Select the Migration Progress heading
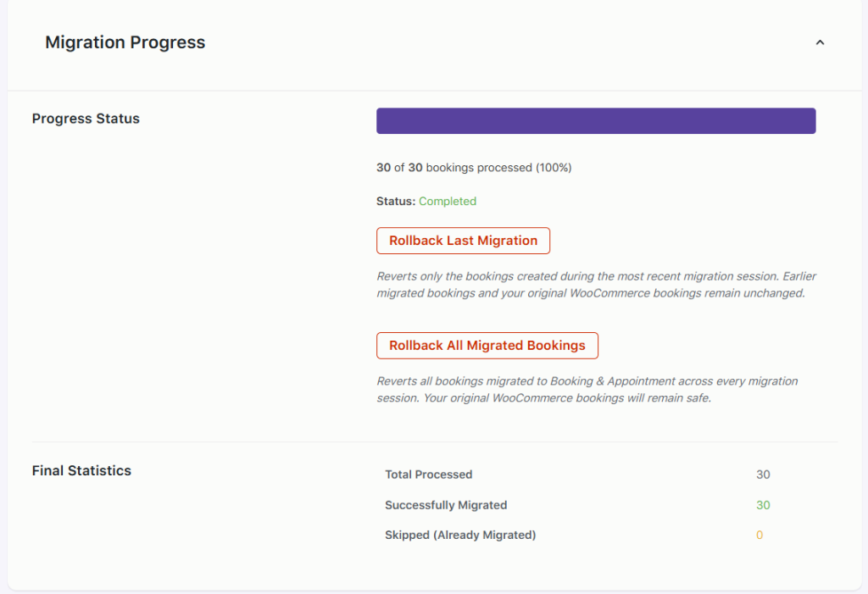This screenshot has width=868, height=594. 125,42
